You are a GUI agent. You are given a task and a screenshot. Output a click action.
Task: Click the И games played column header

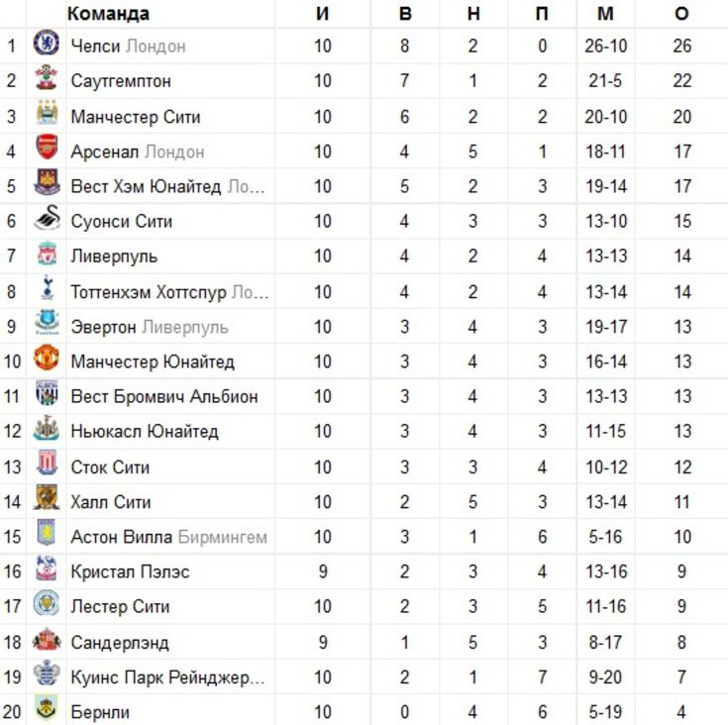tap(322, 14)
